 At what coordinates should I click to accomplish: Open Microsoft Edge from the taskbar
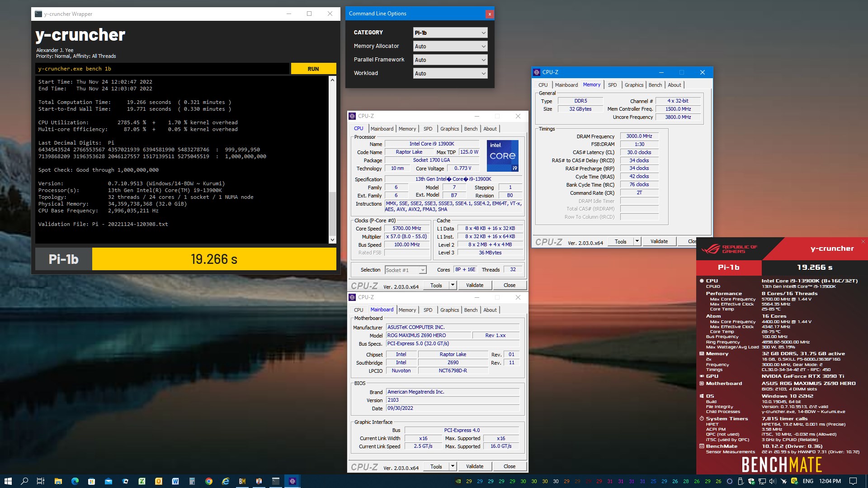point(75,481)
